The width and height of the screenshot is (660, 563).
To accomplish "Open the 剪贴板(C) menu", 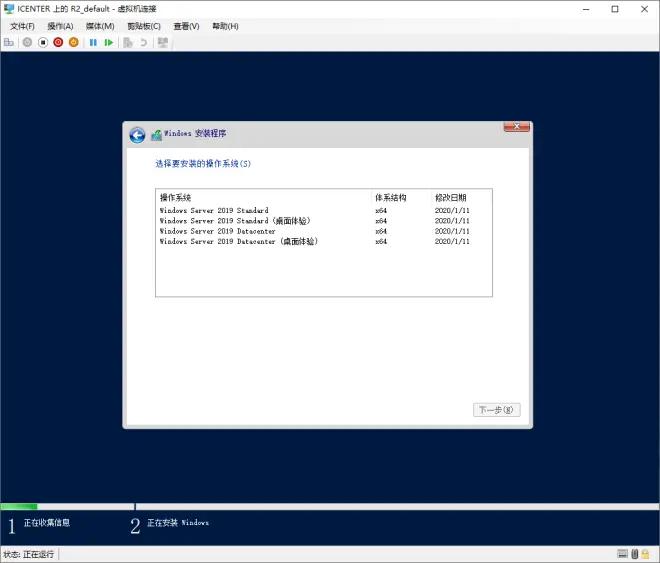I will coord(144,26).
